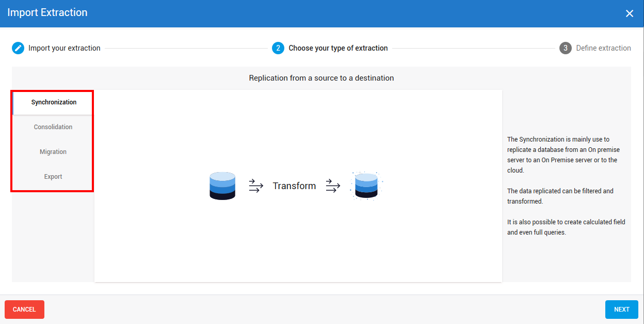Switch to the Consolidation tab
The height and width of the screenshot is (324, 644).
(53, 127)
